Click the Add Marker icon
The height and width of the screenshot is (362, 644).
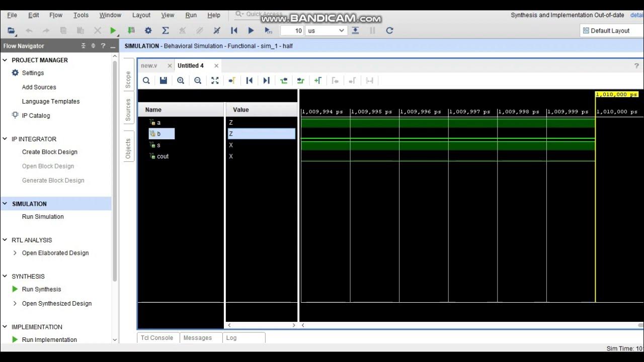tap(318, 80)
